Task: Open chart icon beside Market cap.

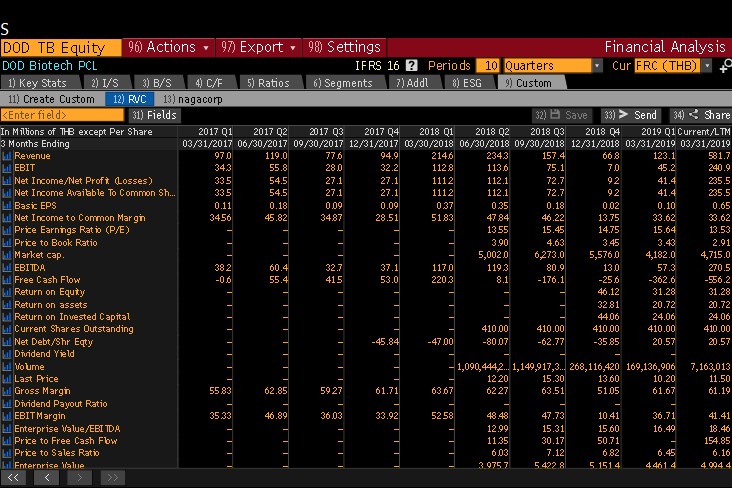Action: (x=7, y=255)
